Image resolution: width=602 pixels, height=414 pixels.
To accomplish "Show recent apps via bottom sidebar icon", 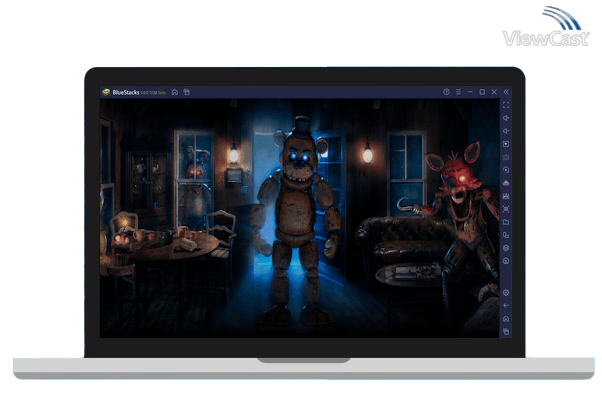I will pos(506,331).
